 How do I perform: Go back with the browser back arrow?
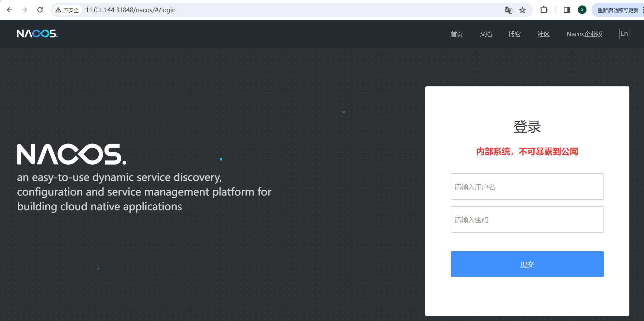pos(10,10)
